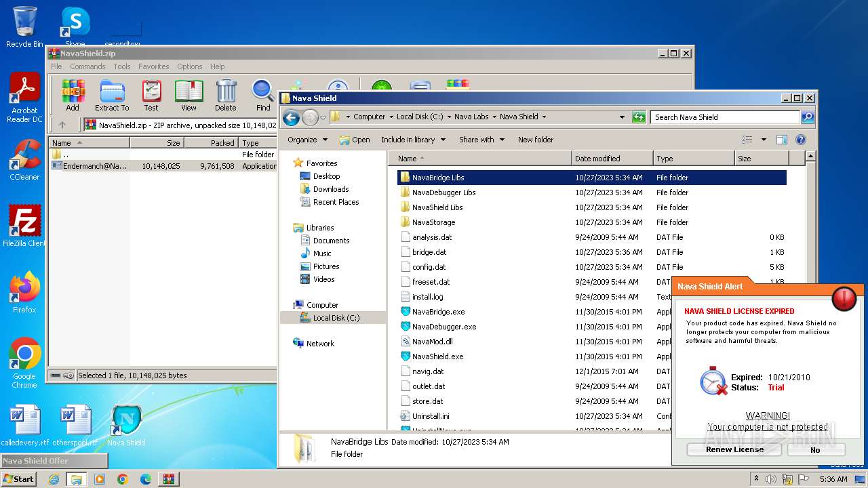This screenshot has height=488, width=868.
Task: Open WinRAR File menu
Action: click(x=56, y=66)
